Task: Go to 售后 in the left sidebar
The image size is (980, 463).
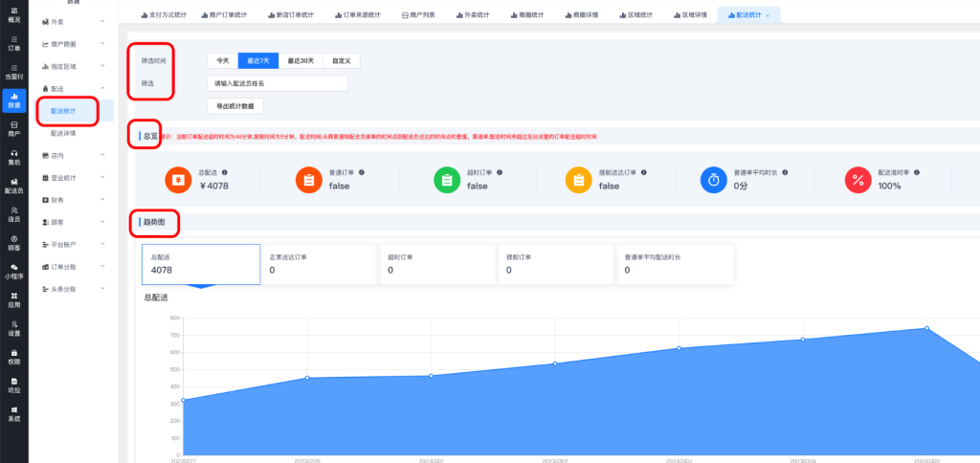Action: [x=13, y=157]
